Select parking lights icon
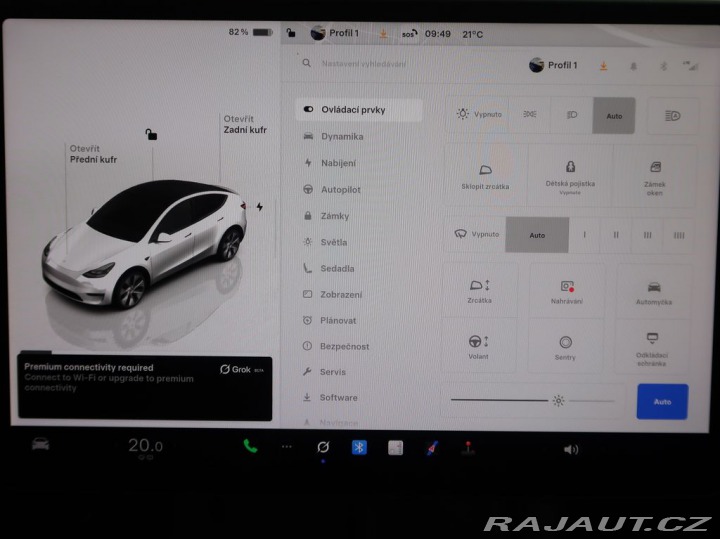720x539 pixels. pyautogui.click(x=530, y=114)
